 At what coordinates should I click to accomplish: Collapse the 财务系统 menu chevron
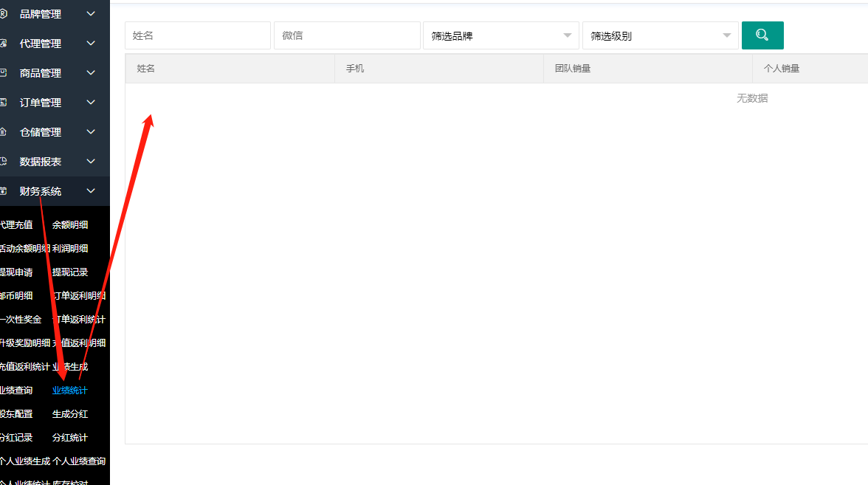91,191
